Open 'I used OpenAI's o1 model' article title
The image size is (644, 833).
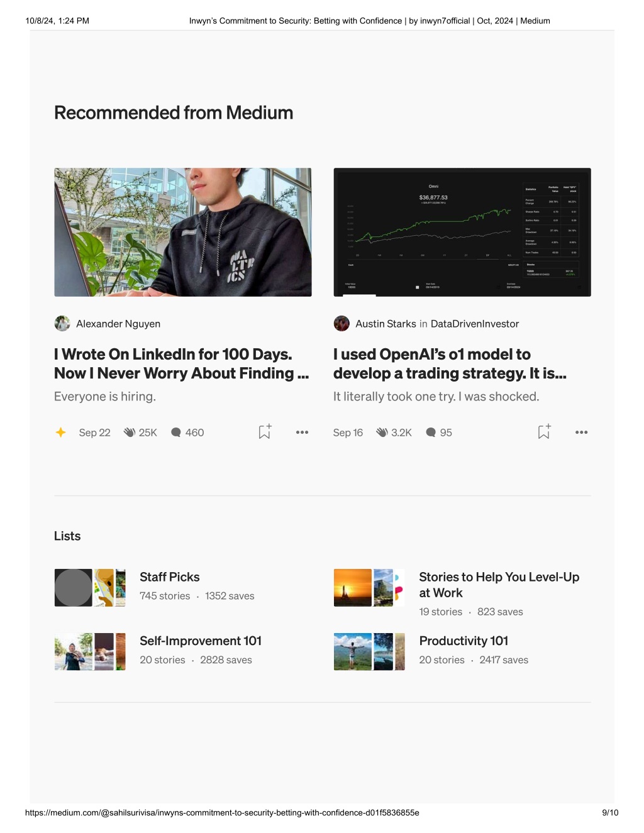pos(450,364)
